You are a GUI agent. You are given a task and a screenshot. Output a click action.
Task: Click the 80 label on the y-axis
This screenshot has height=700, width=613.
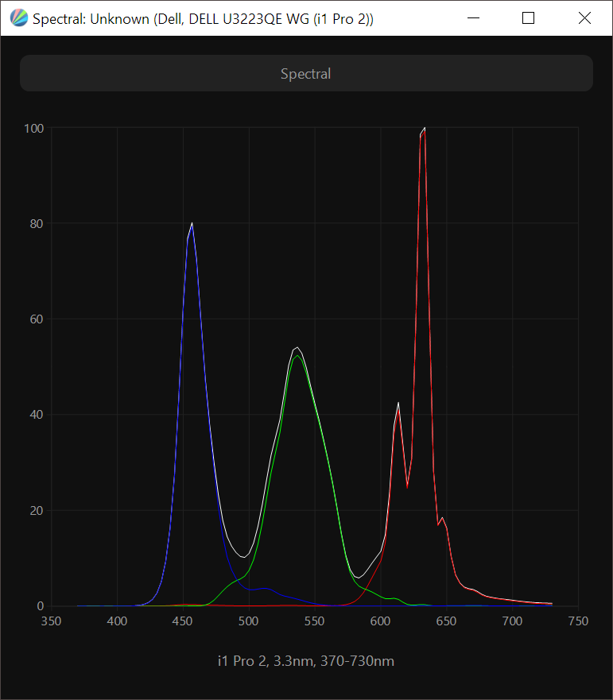[37, 223]
